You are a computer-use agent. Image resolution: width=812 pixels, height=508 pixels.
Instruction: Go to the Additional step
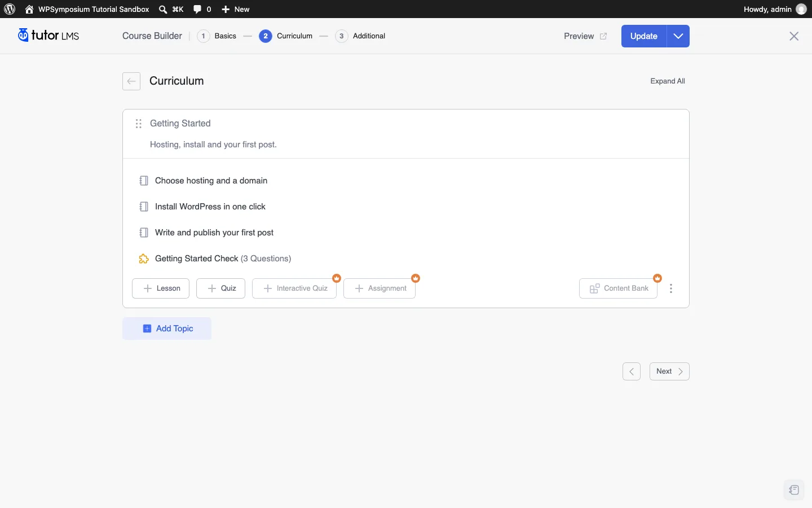tap(360, 36)
